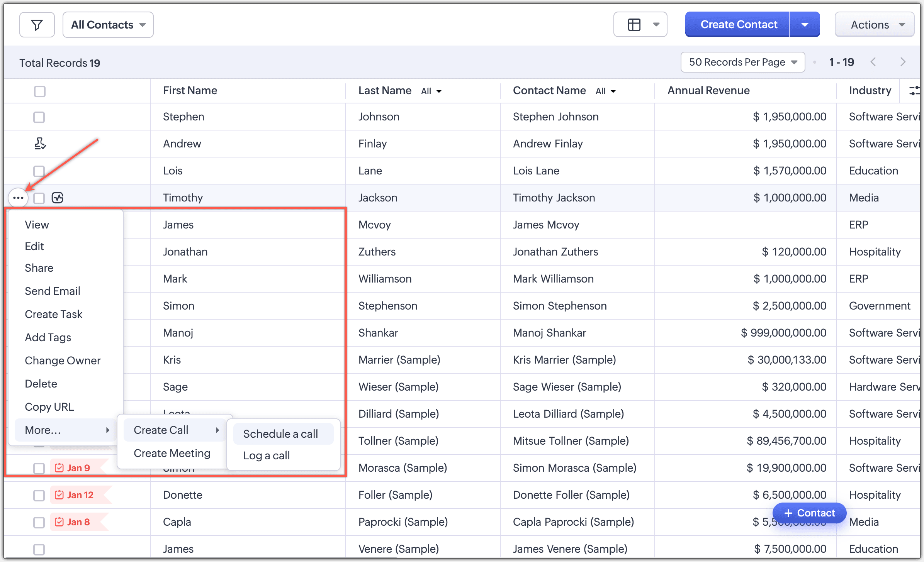Click the three-dots row options icon
Viewport: 924px width, 562px height.
click(x=18, y=198)
